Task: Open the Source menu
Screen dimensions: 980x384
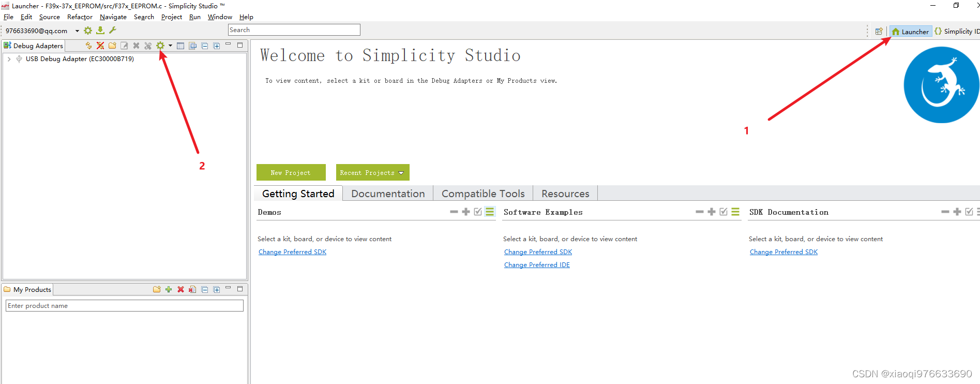Action: 50,17
